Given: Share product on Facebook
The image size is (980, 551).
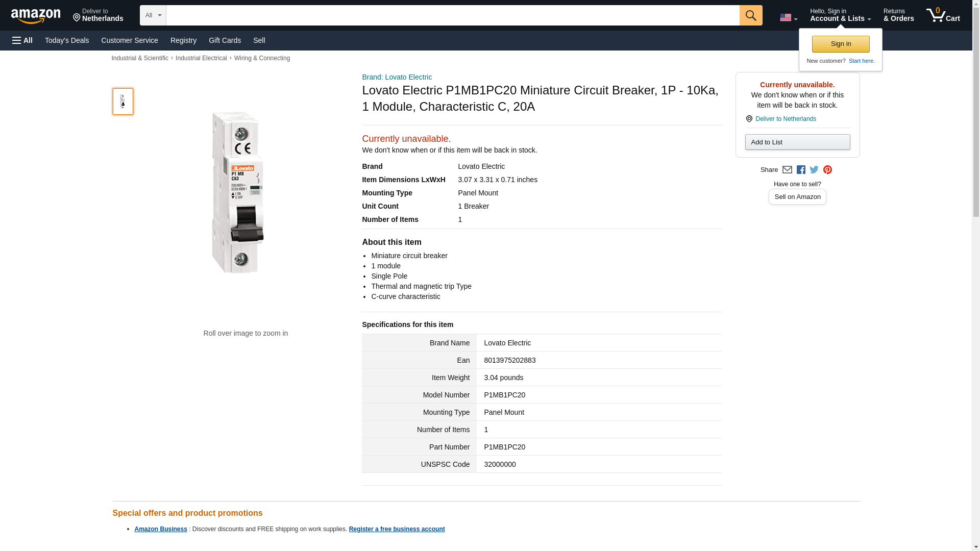Looking at the screenshot, I should [x=801, y=170].
